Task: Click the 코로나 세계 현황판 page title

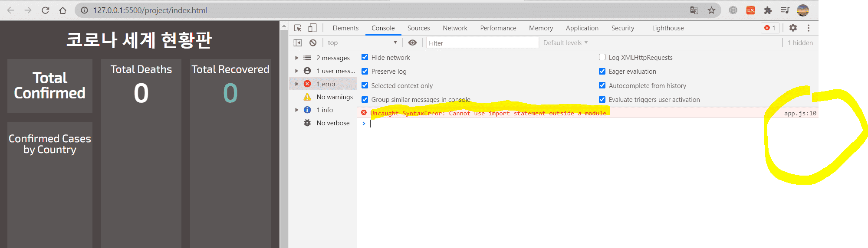Action: point(139,40)
